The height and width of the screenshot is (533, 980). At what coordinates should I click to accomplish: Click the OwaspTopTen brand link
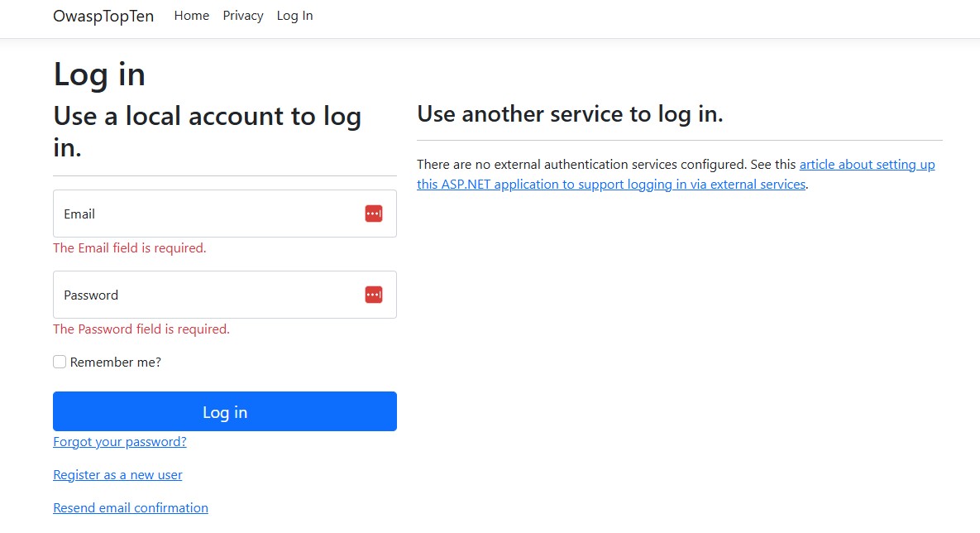[x=103, y=16]
